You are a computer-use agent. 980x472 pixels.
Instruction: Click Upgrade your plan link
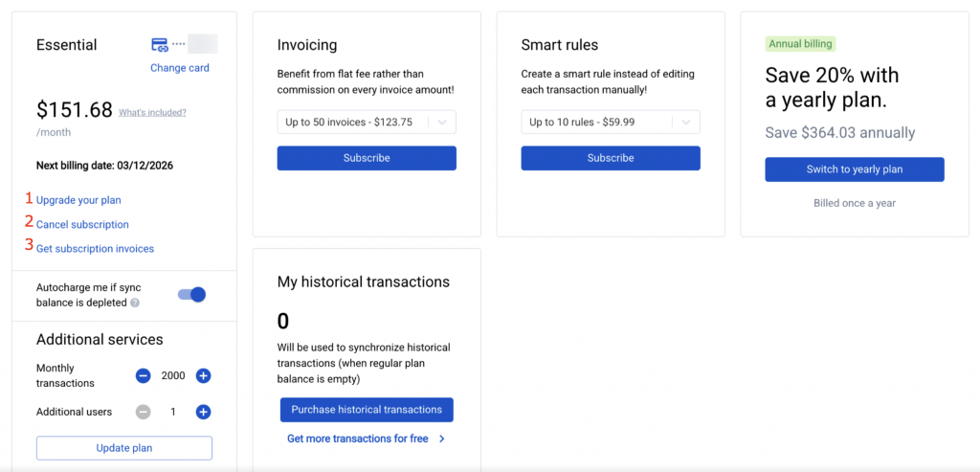[x=78, y=200]
